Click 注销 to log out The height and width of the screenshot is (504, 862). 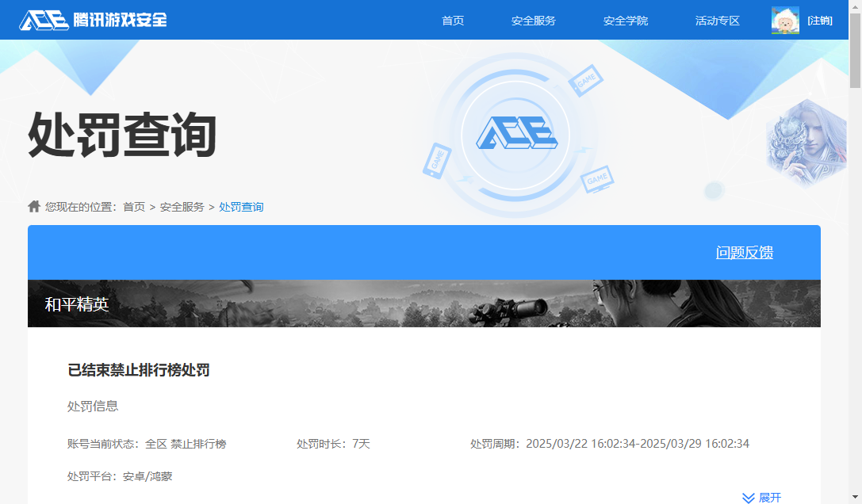[822, 20]
